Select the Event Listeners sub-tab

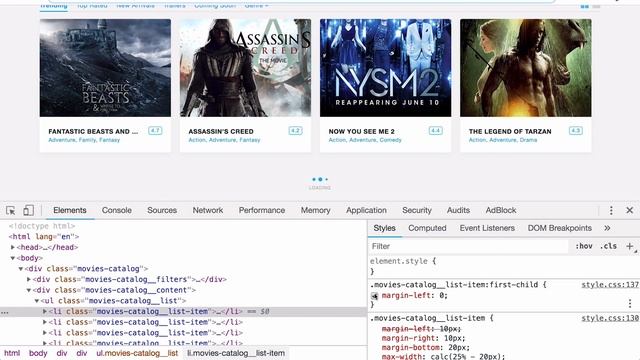pyautogui.click(x=487, y=228)
